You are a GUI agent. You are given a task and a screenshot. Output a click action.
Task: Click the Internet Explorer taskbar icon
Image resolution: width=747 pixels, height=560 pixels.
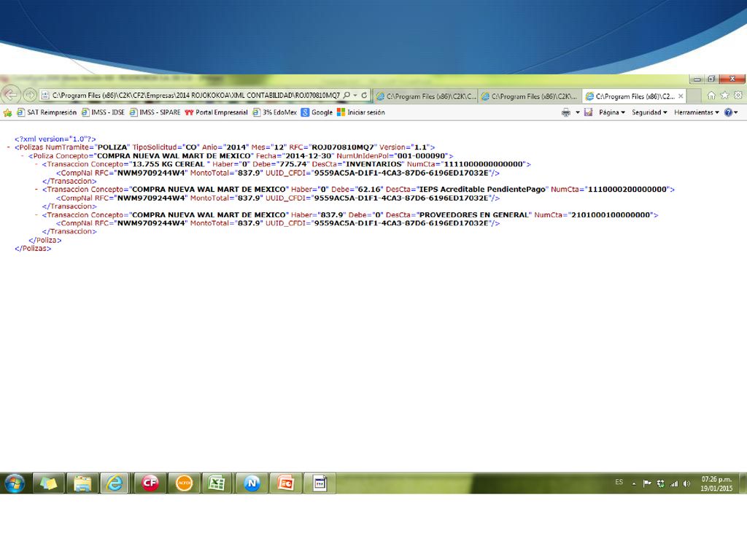coord(115,483)
